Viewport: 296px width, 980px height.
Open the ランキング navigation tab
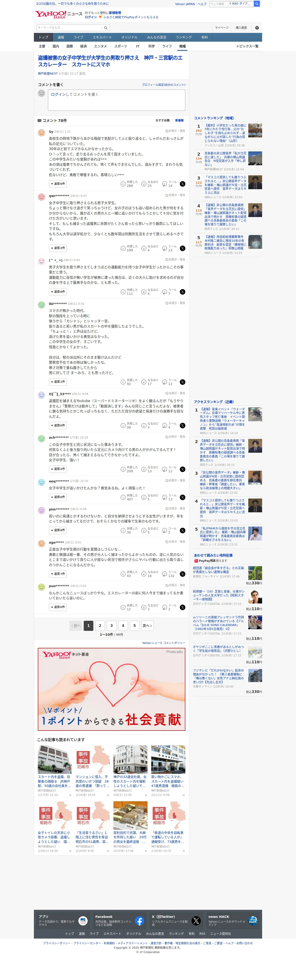point(184,37)
